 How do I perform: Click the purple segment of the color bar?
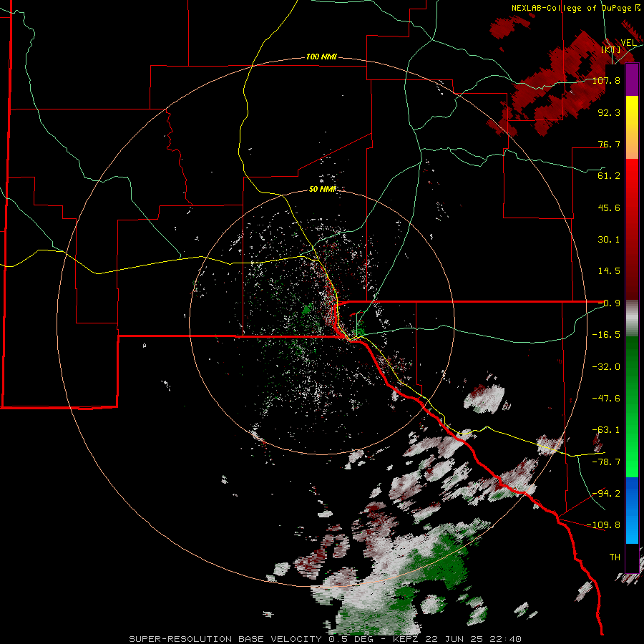coord(632,80)
